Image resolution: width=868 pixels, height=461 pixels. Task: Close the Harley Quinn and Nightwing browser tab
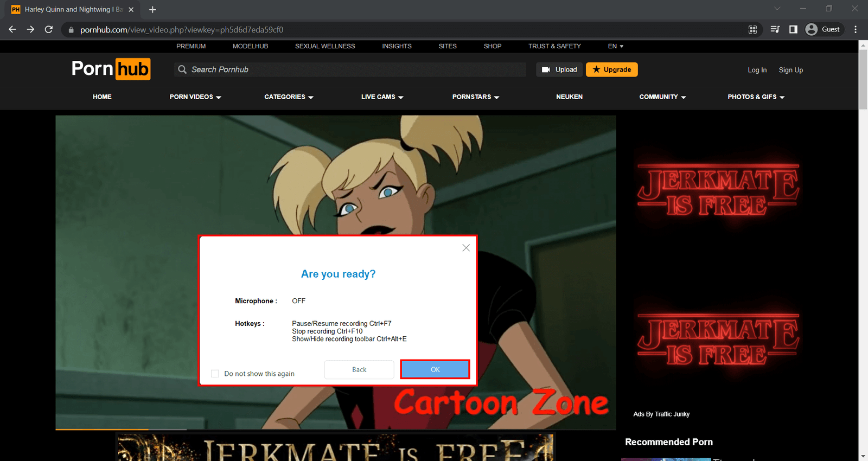[131, 10]
